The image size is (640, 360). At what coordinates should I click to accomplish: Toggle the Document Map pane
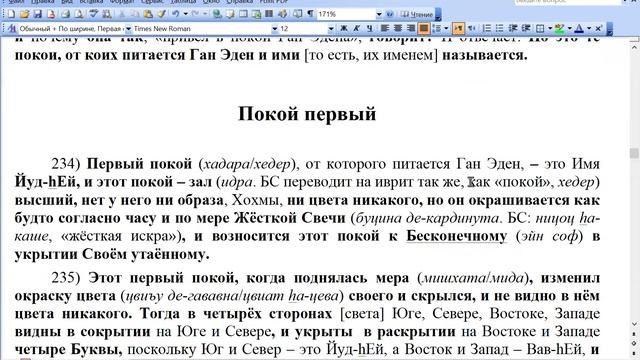(x=298, y=14)
